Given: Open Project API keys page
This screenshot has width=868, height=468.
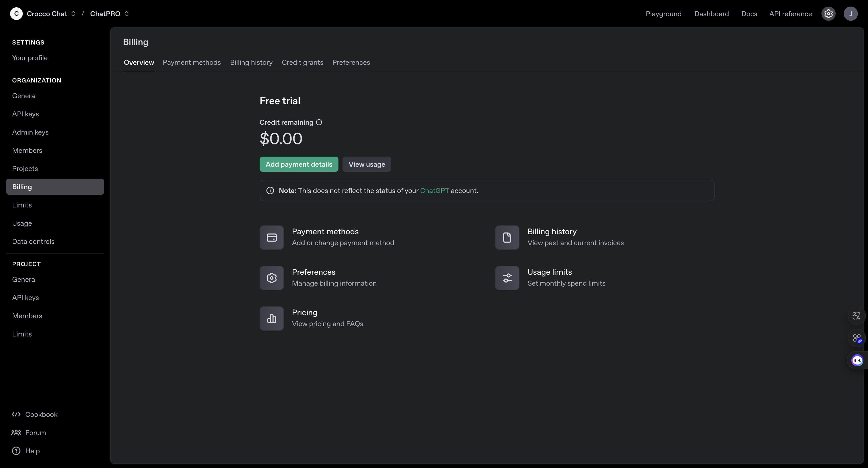Looking at the screenshot, I should click(x=55, y=298).
